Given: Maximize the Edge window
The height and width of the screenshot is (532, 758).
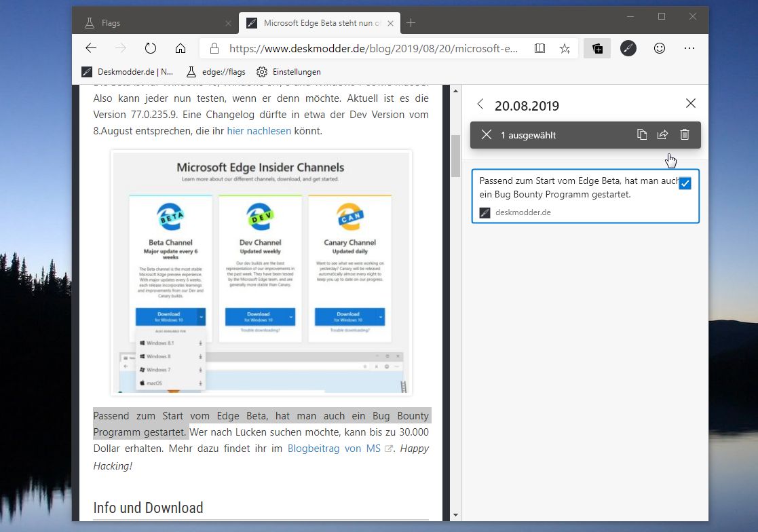Looking at the screenshot, I should [662, 16].
